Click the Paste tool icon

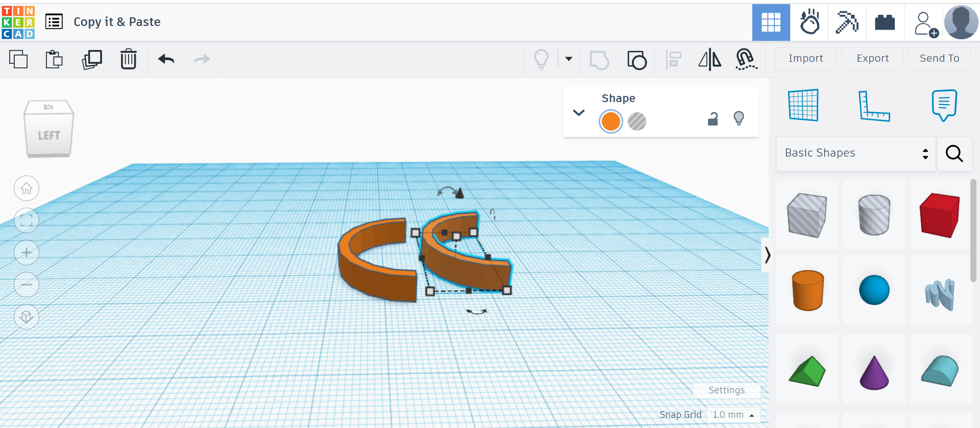(54, 59)
